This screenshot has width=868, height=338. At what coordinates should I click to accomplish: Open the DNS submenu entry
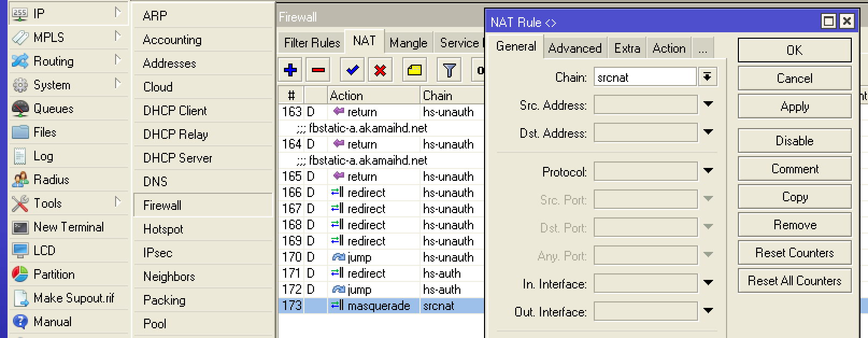tap(203, 181)
